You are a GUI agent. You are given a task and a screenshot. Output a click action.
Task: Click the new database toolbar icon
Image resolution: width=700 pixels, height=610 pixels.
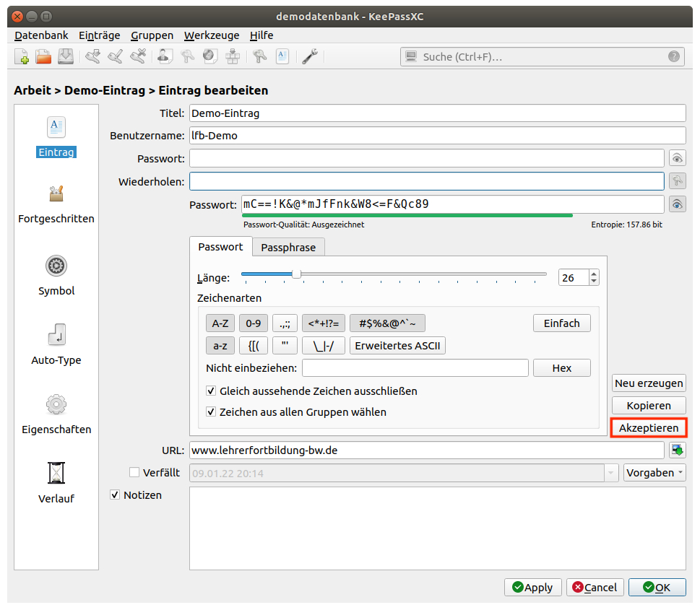(22, 56)
